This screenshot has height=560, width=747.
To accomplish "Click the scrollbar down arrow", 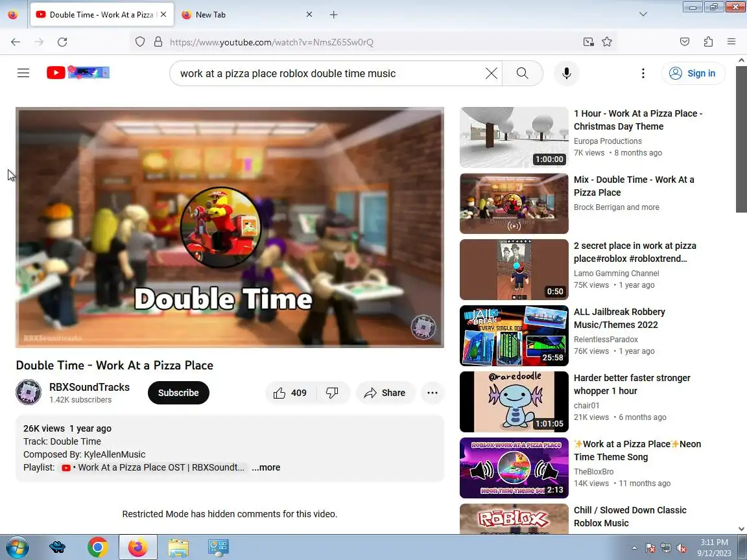I will point(741,529).
